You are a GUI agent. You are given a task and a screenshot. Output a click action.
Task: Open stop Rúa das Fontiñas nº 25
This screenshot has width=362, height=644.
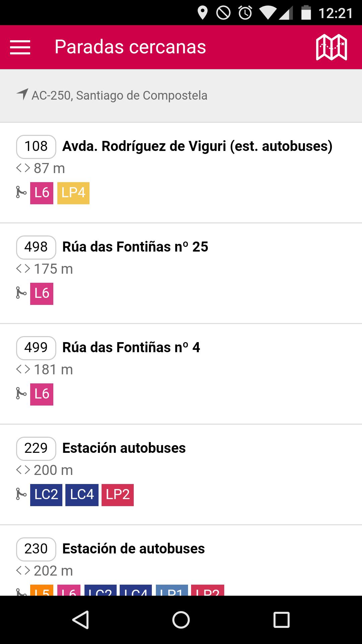point(135,247)
